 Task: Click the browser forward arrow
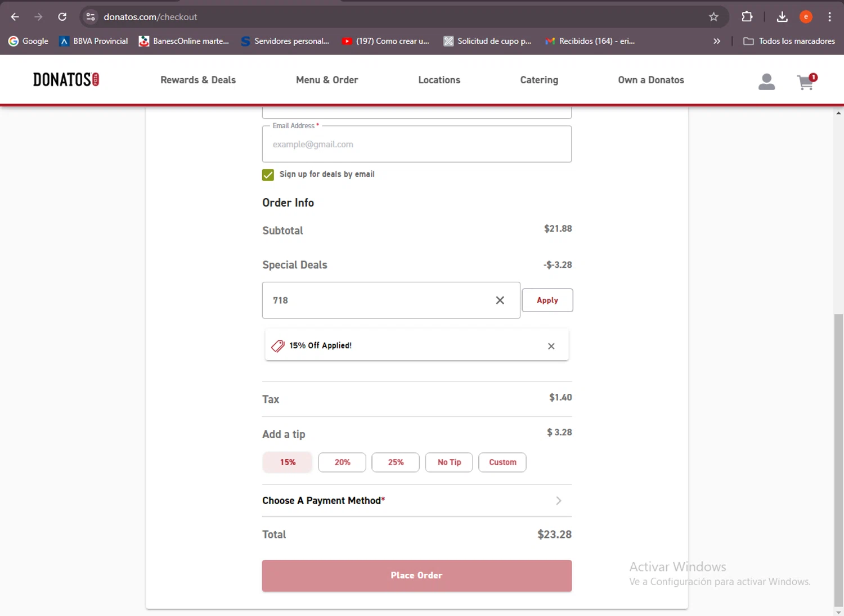[x=38, y=17]
